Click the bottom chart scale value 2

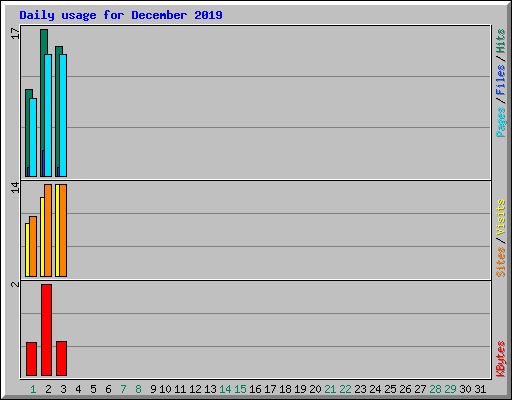coord(15,284)
